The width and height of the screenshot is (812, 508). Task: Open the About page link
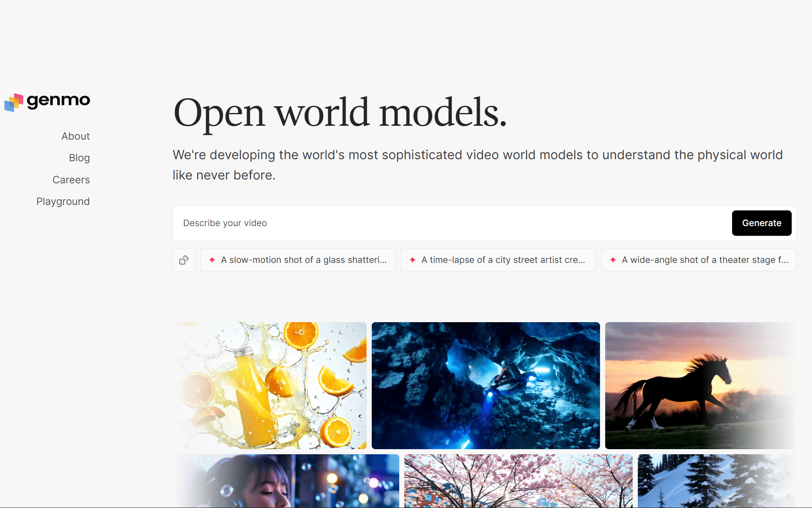(76, 136)
